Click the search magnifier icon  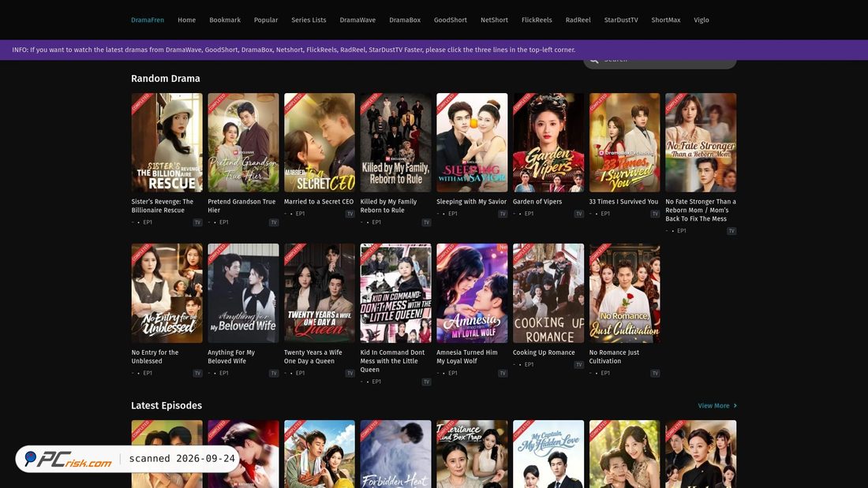(x=594, y=61)
